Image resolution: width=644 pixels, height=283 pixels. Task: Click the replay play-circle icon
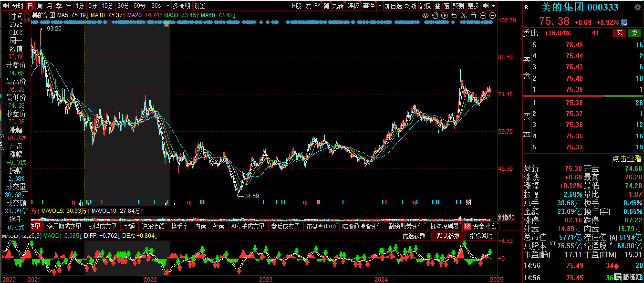445,16
